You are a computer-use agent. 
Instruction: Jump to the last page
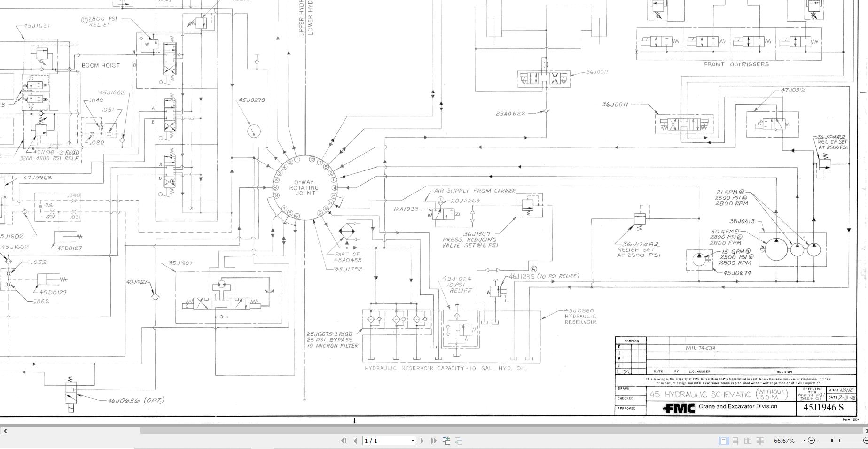pos(433,441)
